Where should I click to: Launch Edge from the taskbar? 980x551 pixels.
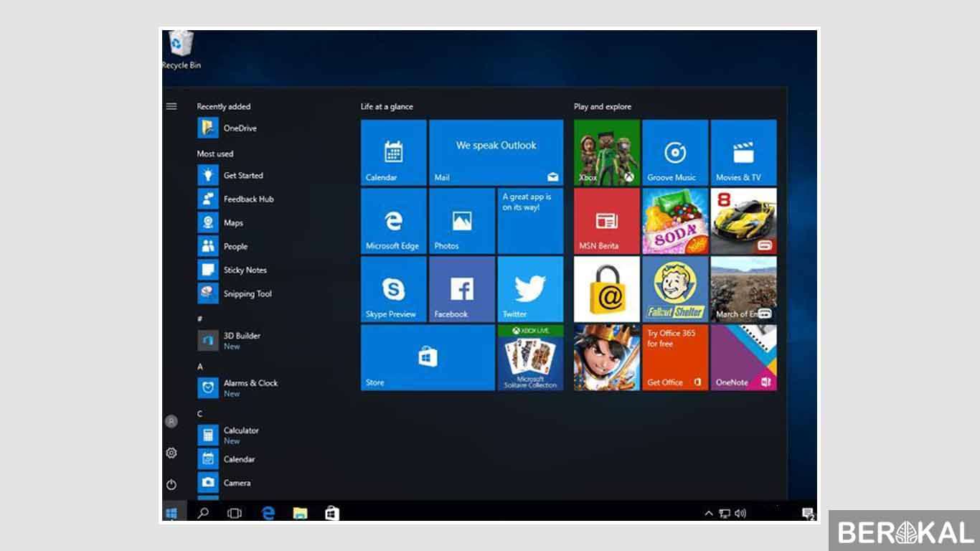coord(268,512)
